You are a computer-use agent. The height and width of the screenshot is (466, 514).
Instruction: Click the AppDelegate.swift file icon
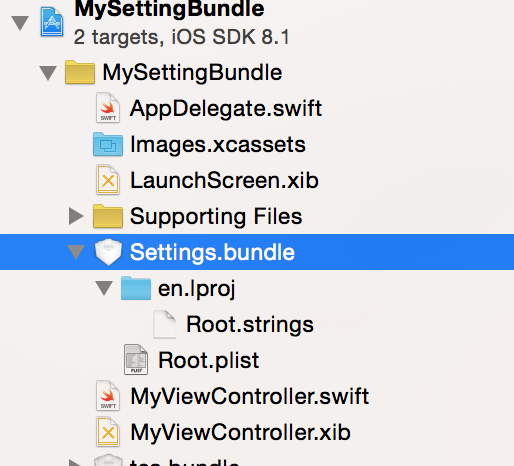[x=108, y=108]
